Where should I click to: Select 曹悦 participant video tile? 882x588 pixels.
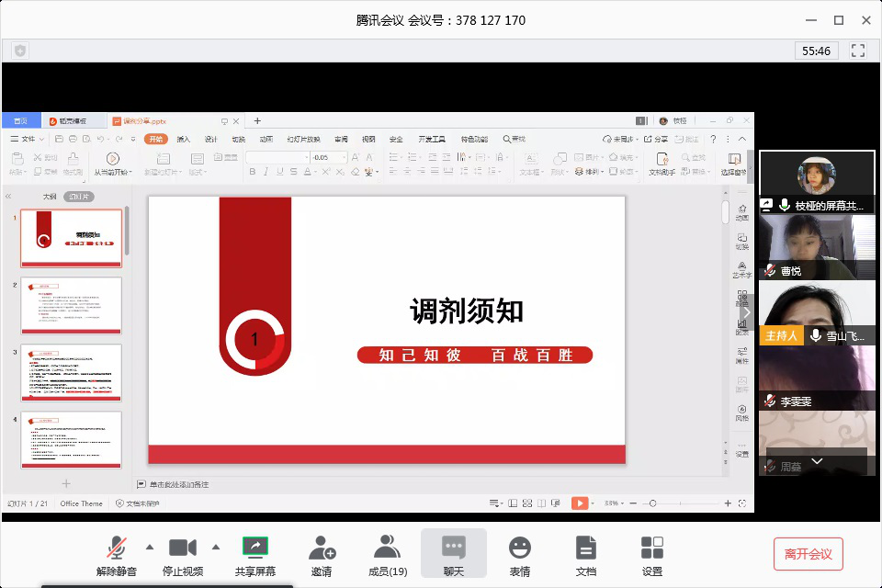click(x=817, y=246)
